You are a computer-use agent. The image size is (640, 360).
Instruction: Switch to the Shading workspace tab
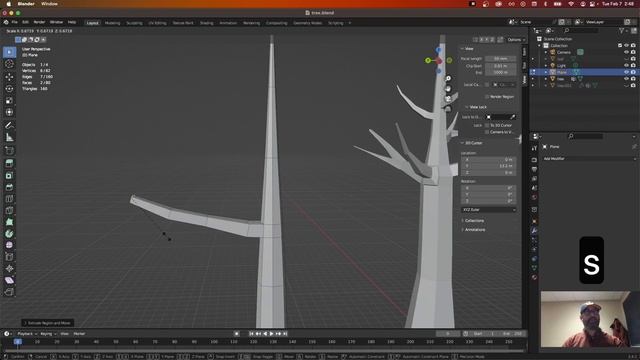[207, 23]
